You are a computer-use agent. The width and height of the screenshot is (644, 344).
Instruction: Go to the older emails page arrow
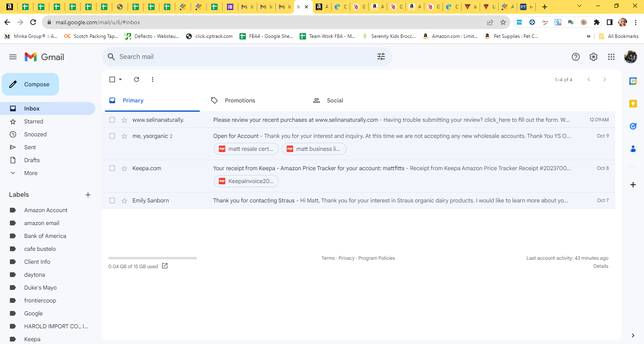tap(604, 79)
